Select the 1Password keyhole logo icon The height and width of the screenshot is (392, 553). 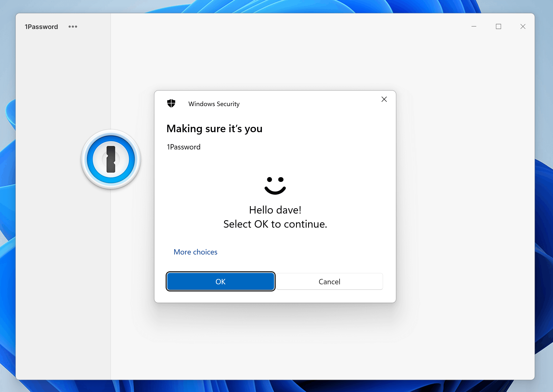coord(111,159)
